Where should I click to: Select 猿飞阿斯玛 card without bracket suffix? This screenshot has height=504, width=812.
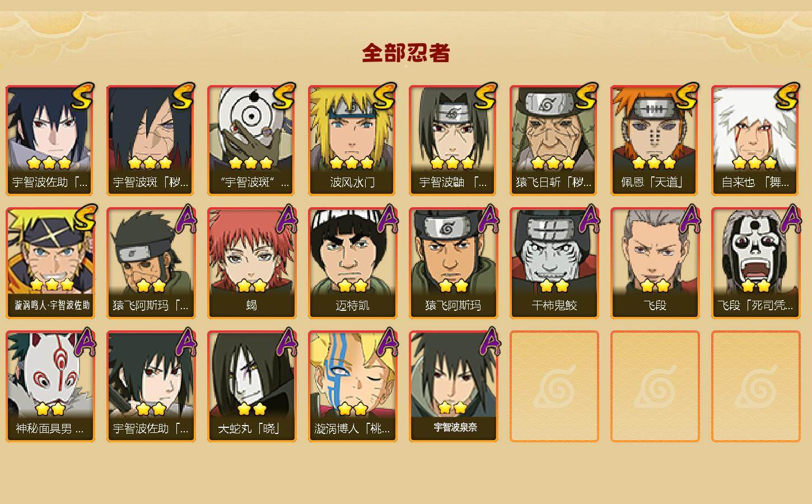[453, 263]
